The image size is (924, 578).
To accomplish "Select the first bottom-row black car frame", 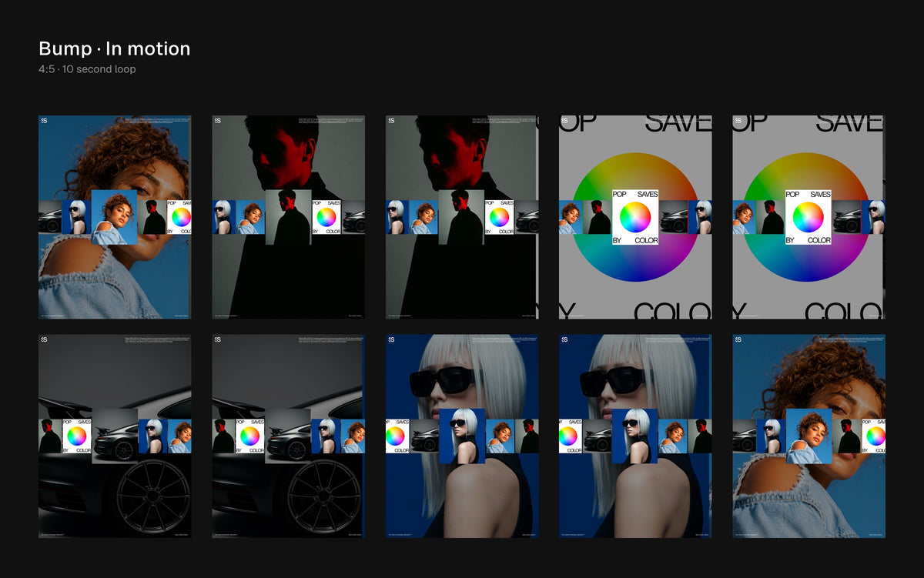I will 115,436.
